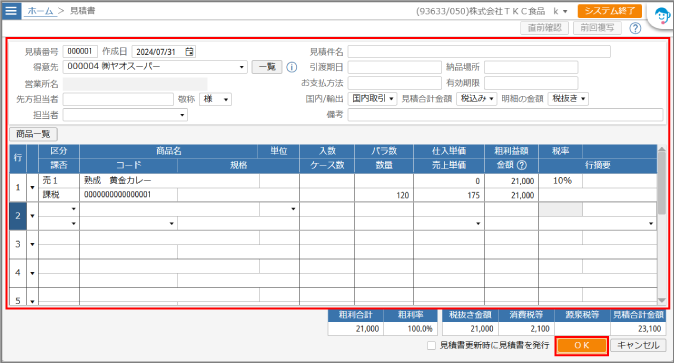Click the システム終了 button
The width and height of the screenshot is (674, 363).
tap(610, 11)
